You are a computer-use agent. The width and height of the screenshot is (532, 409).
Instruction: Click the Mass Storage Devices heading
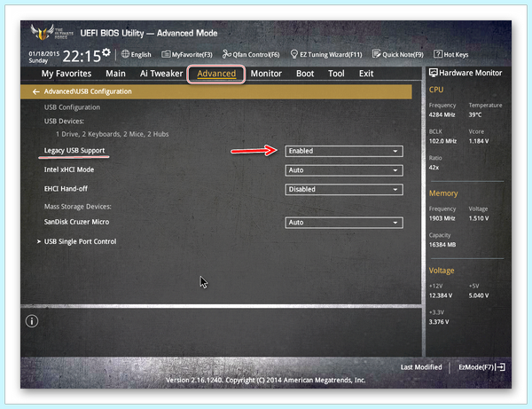(78, 207)
